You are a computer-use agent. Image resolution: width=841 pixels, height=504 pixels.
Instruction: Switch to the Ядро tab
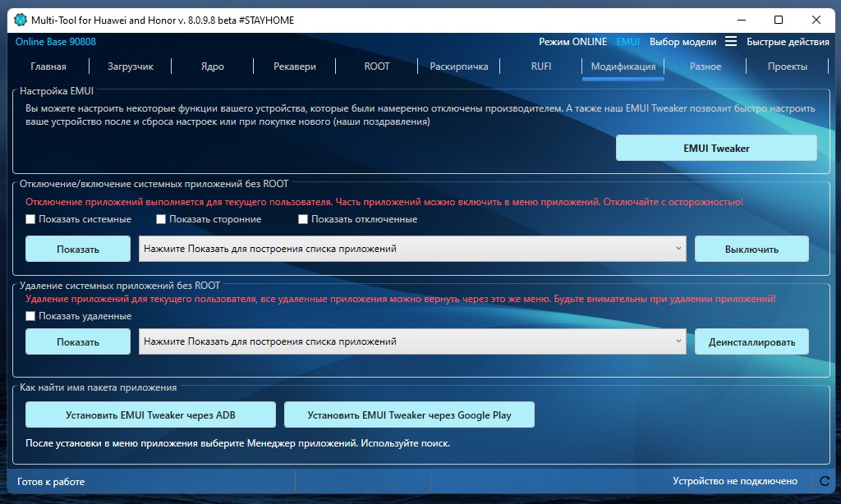click(x=213, y=66)
